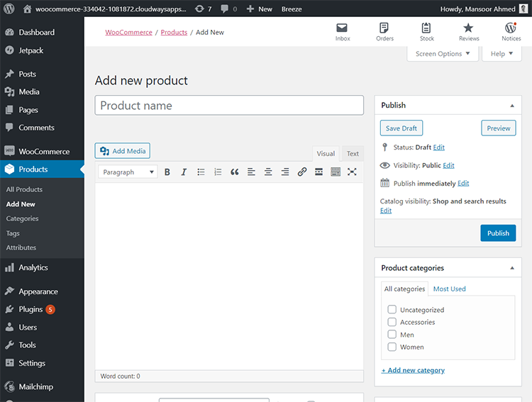Click the WordPress logo in admin bar
This screenshot has height=402, width=532.
pyautogui.click(x=9, y=9)
